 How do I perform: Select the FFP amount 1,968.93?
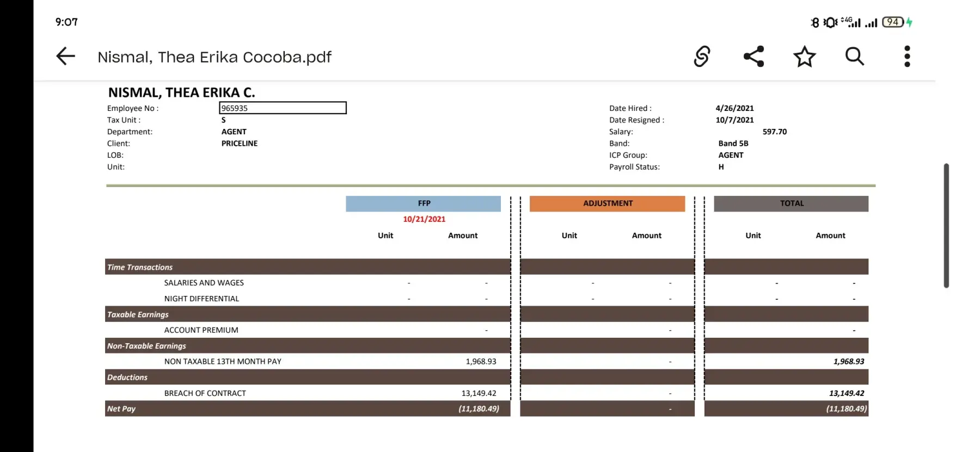(481, 361)
